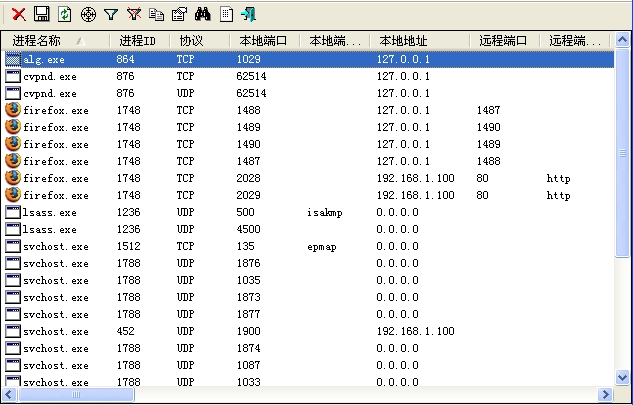
Task: Click horizontal scrollbar left arrow
Action: tap(9, 394)
